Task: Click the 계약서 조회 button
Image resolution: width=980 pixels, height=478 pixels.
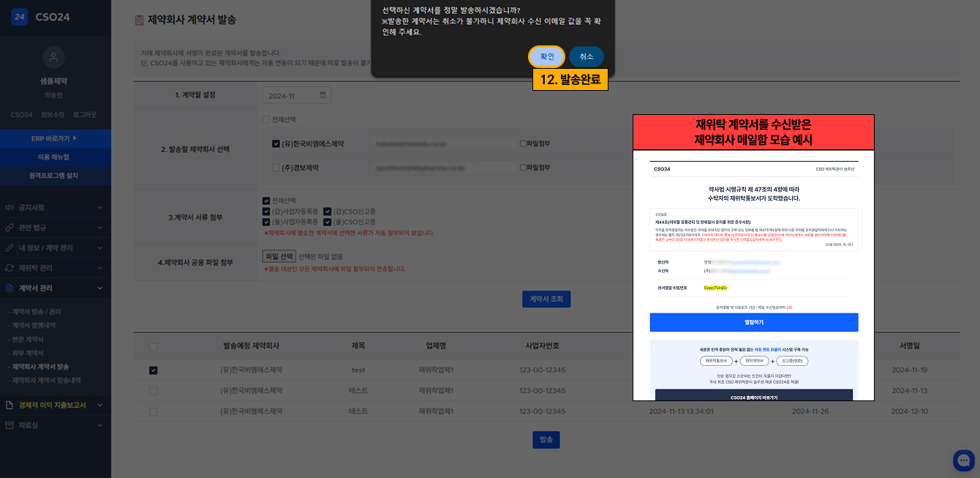Action: tap(546, 299)
